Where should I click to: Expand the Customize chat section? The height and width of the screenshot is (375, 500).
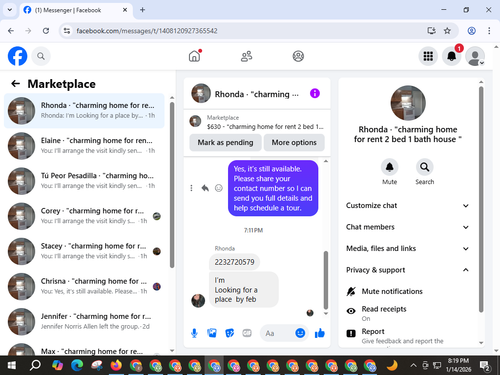click(408, 205)
